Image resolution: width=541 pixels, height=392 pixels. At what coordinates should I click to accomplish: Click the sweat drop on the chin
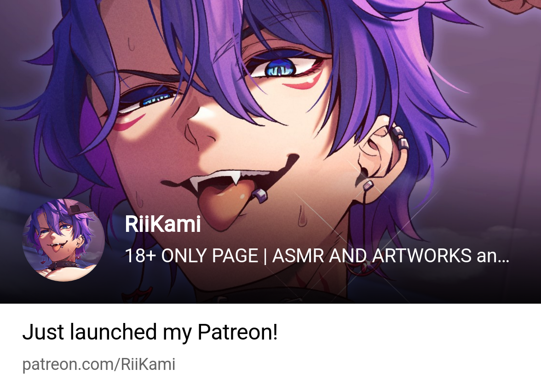pyautogui.click(x=303, y=216)
